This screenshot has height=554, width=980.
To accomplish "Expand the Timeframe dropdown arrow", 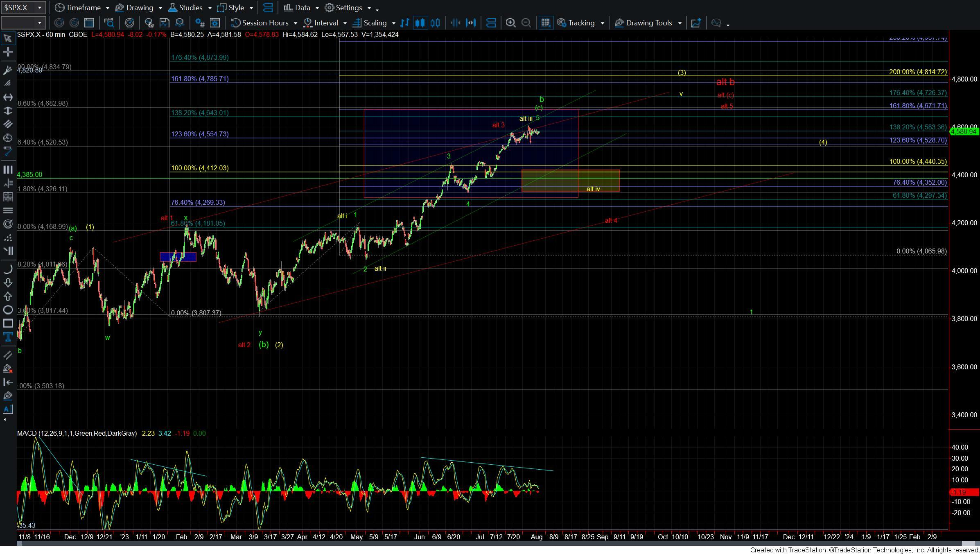I will tap(107, 8).
